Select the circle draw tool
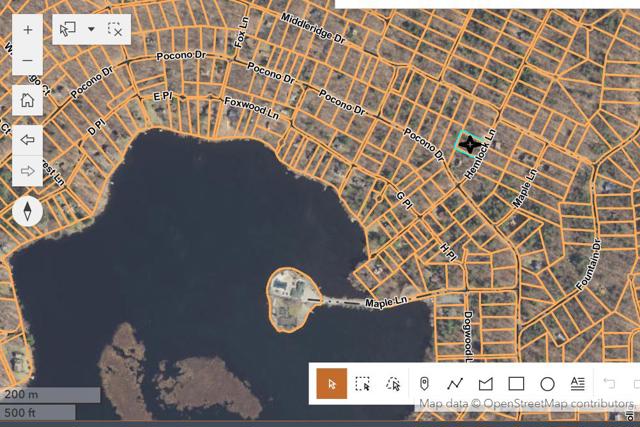Viewport: 640px width, 427px height. tap(547, 383)
